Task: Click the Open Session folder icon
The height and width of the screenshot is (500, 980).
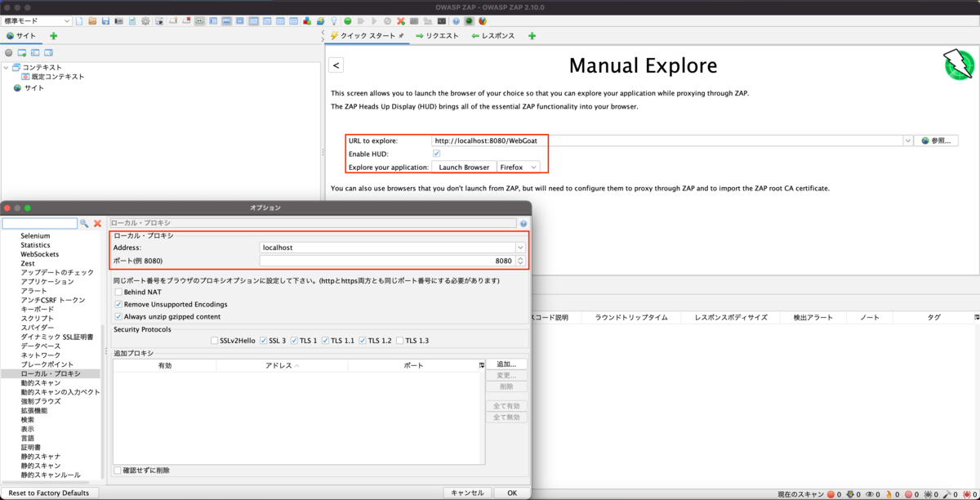Action: [x=92, y=20]
